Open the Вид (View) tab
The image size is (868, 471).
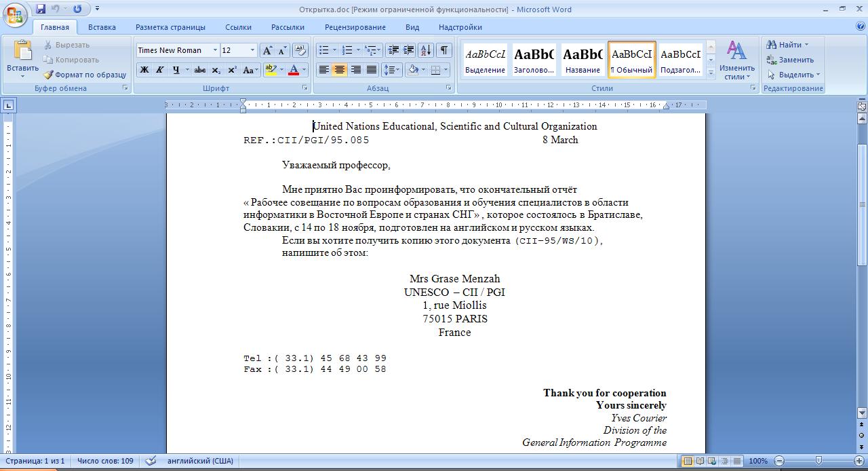point(412,27)
